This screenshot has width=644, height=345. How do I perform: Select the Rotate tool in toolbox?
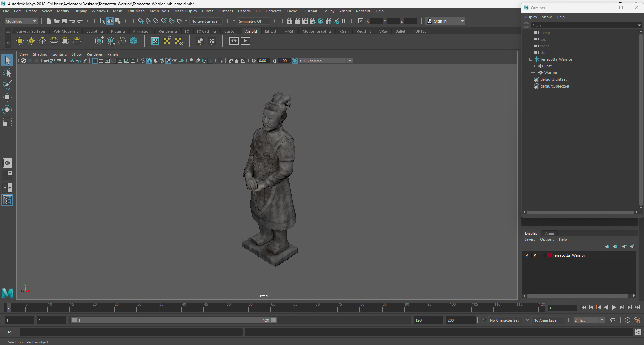tap(7, 110)
